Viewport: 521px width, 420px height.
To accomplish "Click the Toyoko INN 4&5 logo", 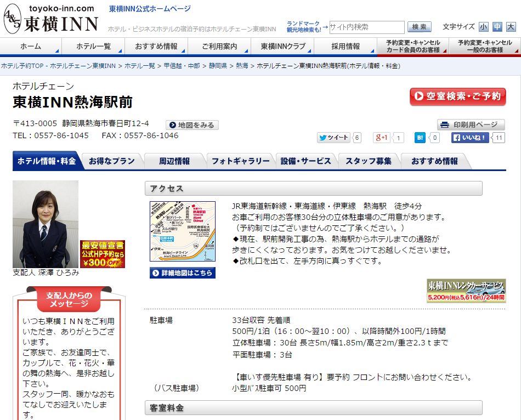I will [51, 19].
